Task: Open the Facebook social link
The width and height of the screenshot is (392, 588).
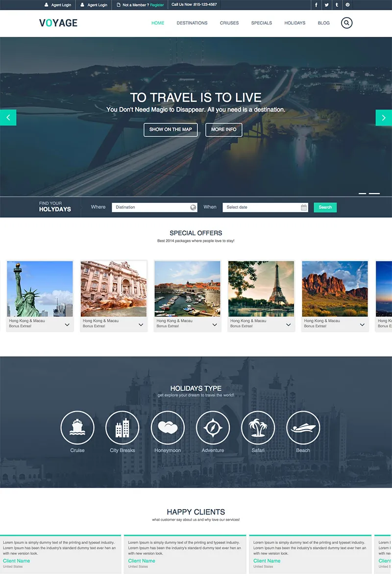Action: point(316,5)
